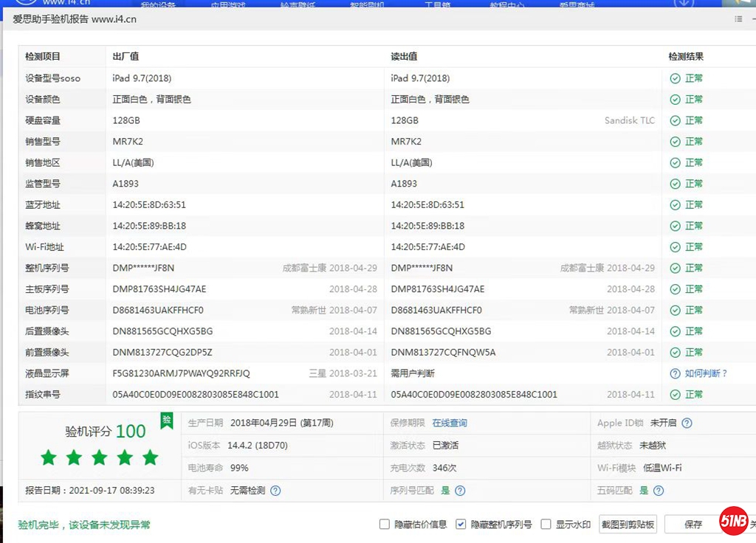
Task: Click the question icon before 如何判断
Action: 675,373
